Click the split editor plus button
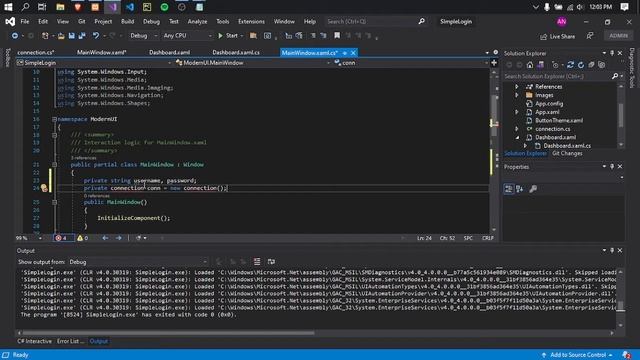Image resolution: width=640 pixels, height=360 pixels. pos(494,63)
